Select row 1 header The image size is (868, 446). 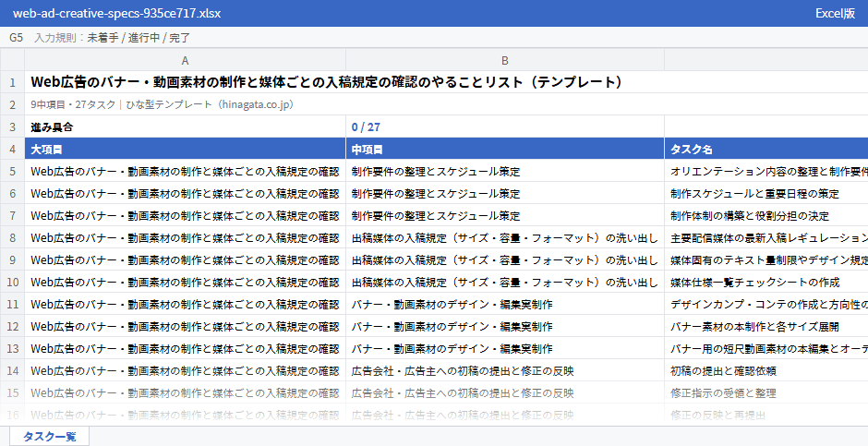click(12, 82)
